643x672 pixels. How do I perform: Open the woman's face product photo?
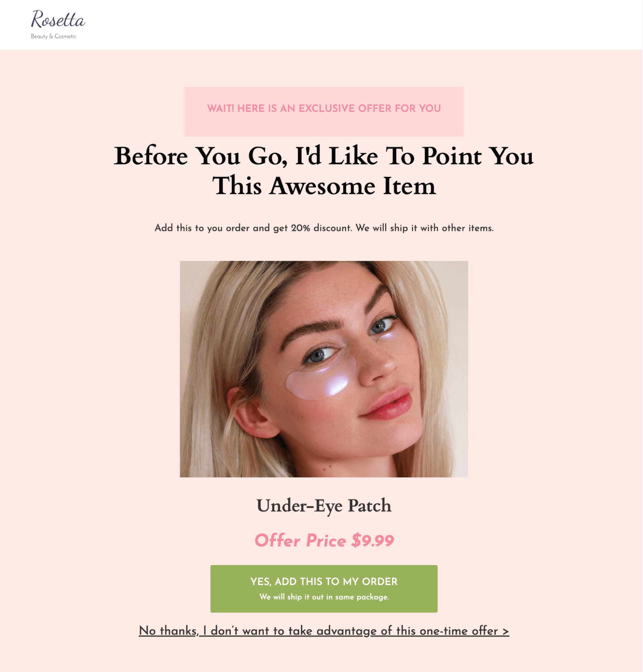324,369
